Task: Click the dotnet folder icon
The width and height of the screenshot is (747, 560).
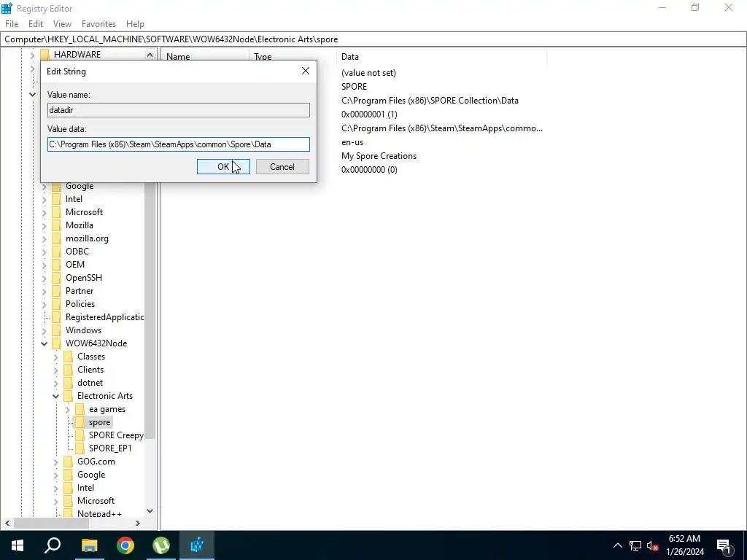Action: [x=68, y=382]
